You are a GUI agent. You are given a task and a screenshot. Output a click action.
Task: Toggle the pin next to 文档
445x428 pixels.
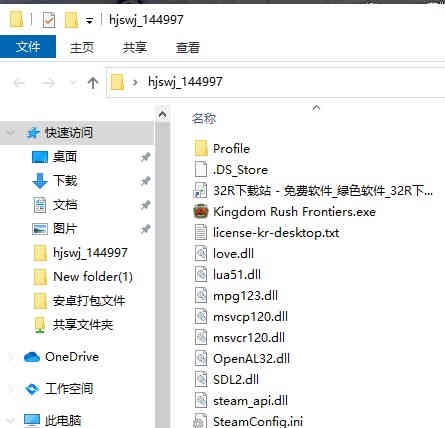pyautogui.click(x=145, y=205)
